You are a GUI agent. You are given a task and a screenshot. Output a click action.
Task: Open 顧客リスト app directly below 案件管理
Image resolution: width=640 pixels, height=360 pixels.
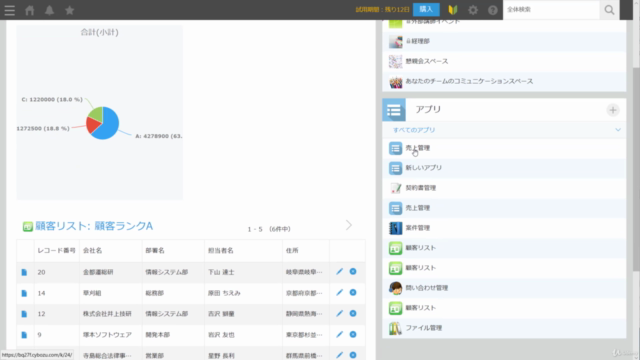504,248
